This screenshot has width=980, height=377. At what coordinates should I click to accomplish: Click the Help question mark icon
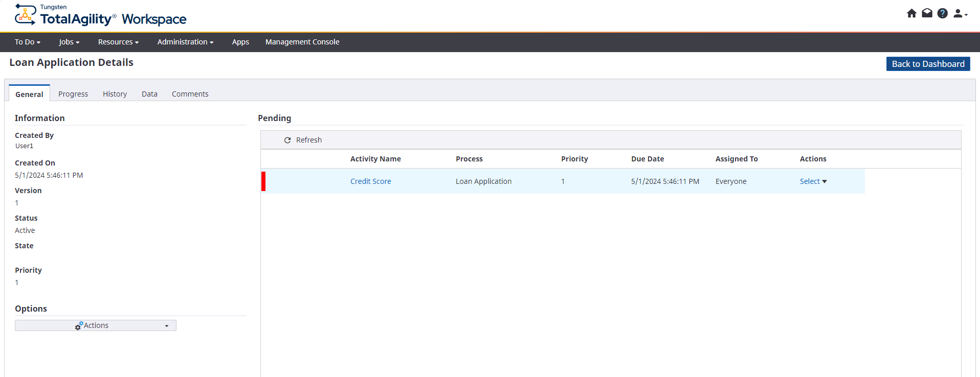(942, 13)
